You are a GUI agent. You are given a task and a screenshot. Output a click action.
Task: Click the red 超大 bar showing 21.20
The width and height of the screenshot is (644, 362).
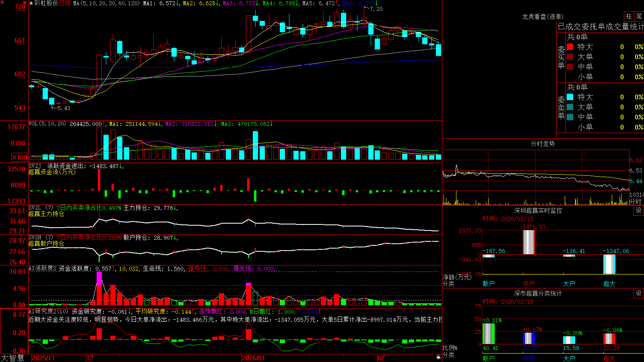(x=609, y=339)
